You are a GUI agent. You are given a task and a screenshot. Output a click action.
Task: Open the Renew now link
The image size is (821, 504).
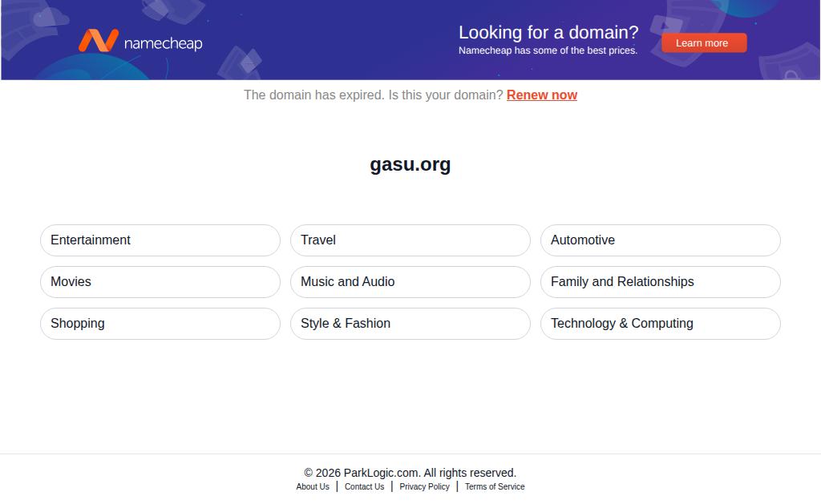542,95
